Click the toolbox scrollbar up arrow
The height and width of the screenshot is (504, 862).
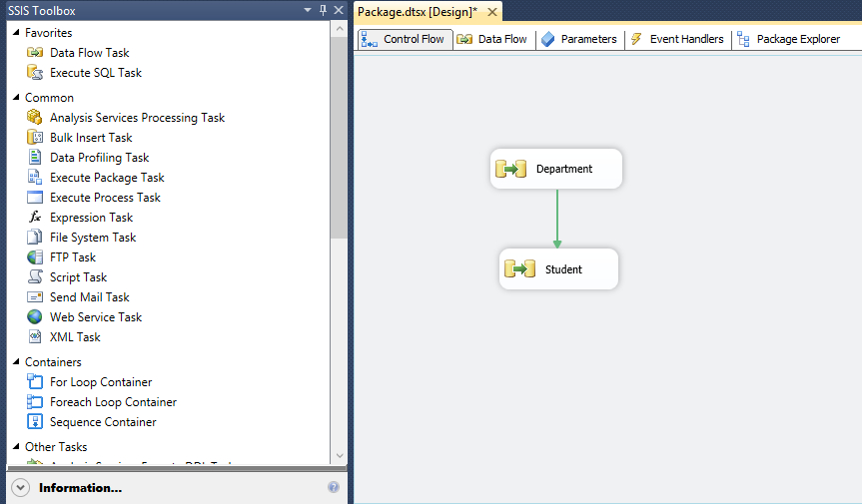(340, 29)
